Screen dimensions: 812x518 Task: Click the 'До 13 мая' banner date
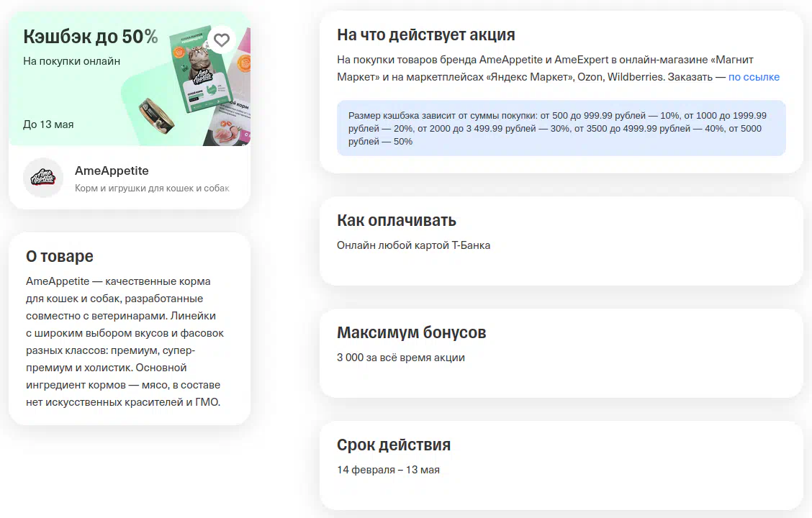tap(48, 124)
